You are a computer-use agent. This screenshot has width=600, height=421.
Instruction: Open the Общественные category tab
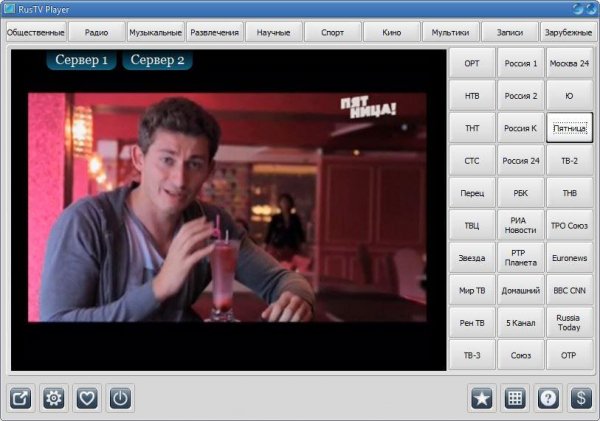36,32
